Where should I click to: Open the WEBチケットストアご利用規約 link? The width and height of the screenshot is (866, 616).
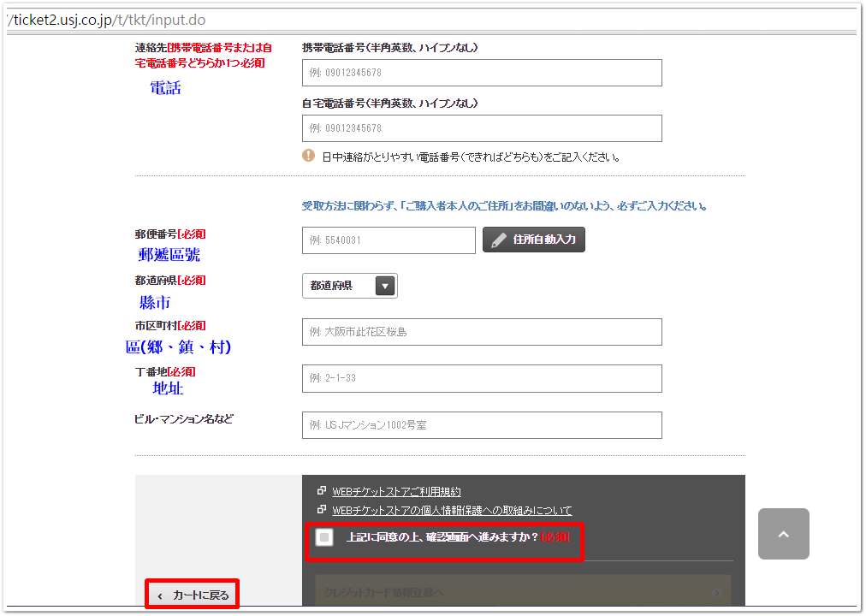click(396, 491)
